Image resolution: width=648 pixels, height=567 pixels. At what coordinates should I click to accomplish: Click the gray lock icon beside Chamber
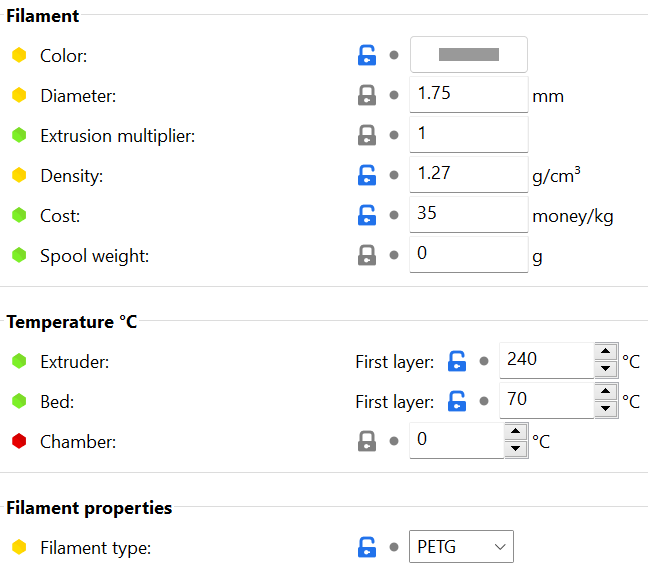[x=367, y=441]
